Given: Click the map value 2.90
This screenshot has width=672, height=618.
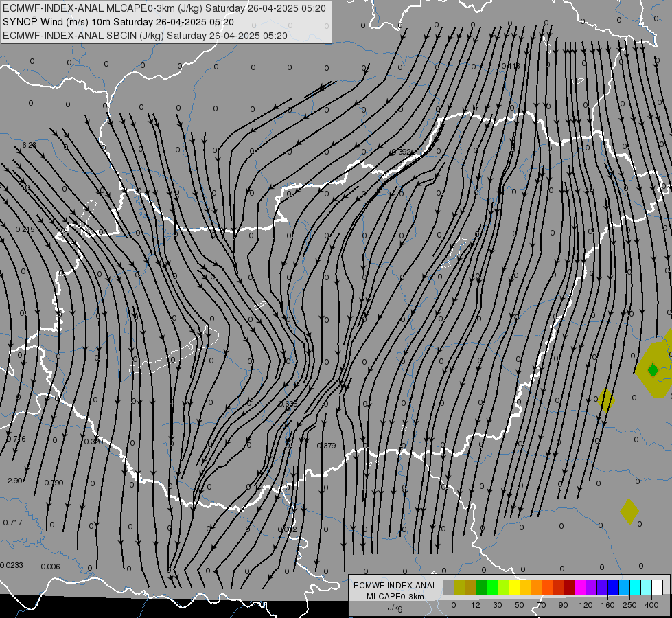Looking at the screenshot, I should pyautogui.click(x=15, y=481).
